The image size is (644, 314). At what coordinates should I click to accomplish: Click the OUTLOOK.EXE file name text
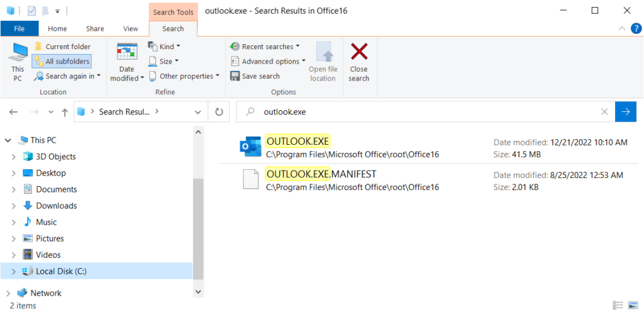pos(297,142)
